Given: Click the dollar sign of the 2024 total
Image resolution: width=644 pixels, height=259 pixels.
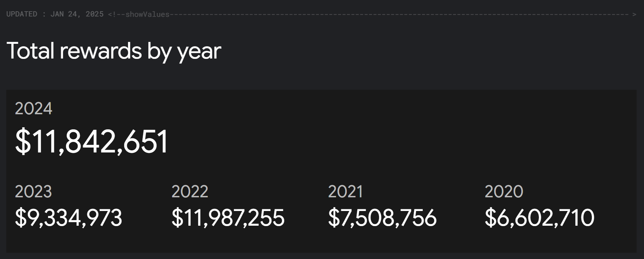Looking at the screenshot, I should click(x=23, y=142).
